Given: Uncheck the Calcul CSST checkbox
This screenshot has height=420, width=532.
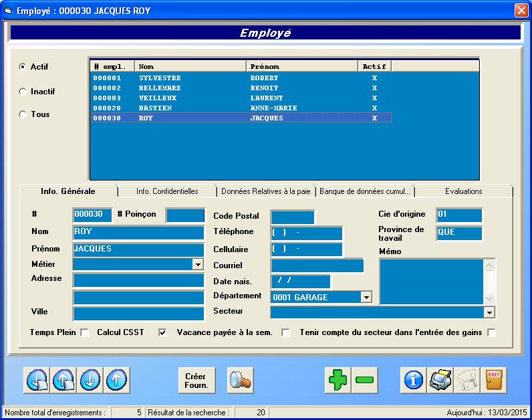Looking at the screenshot, I should pyautogui.click(x=162, y=332).
